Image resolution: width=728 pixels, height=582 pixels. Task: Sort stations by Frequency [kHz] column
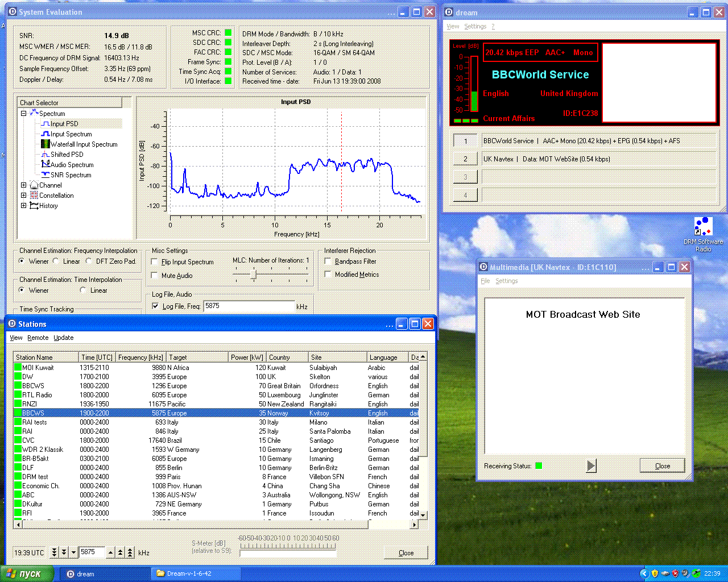(141, 357)
